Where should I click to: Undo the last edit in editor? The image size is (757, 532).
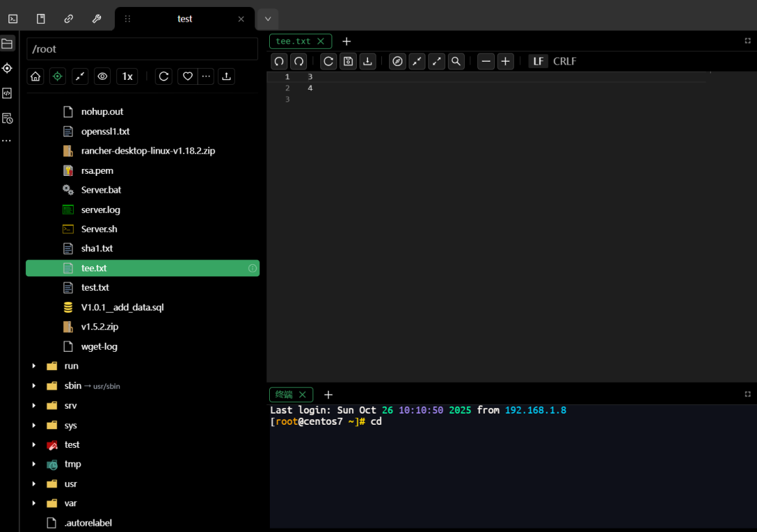279,61
